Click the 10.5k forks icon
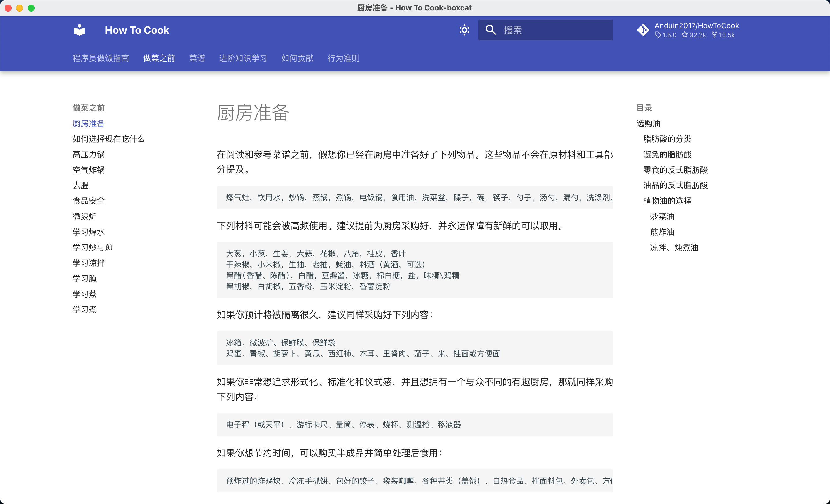Image resolution: width=830 pixels, height=504 pixels. tap(714, 35)
